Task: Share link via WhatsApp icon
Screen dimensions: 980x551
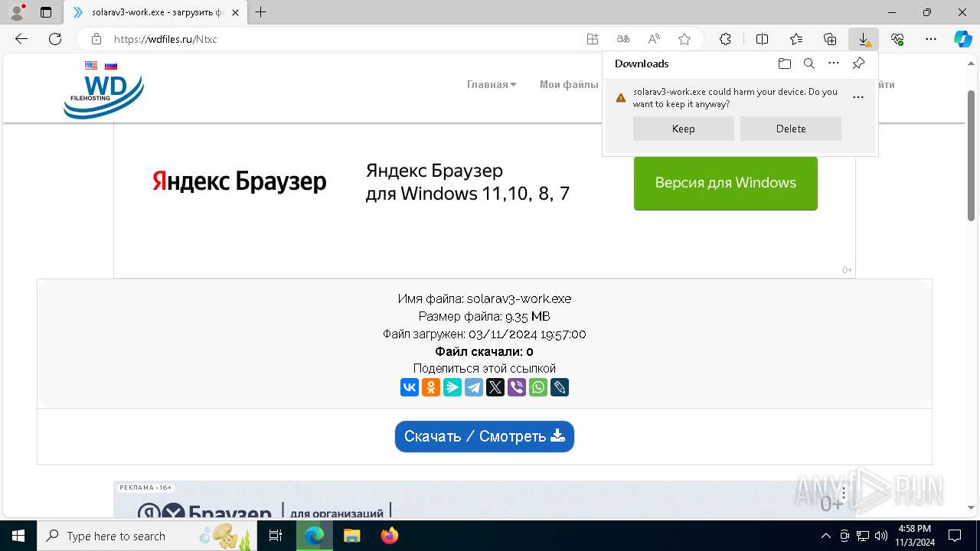Action: click(x=538, y=387)
